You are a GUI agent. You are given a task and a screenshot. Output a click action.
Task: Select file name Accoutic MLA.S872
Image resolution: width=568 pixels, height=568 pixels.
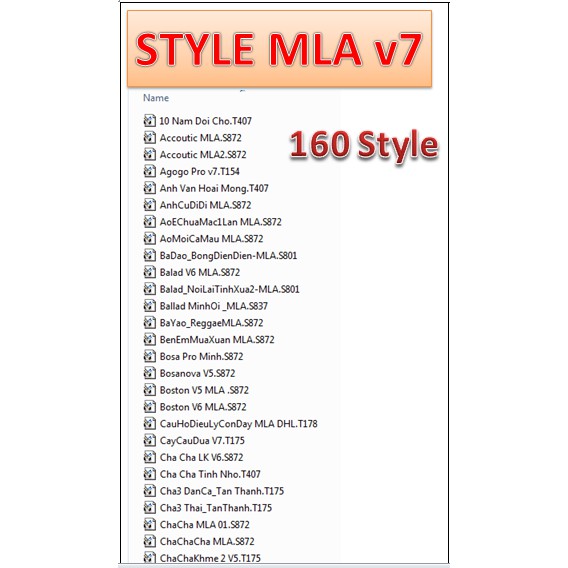point(201,138)
